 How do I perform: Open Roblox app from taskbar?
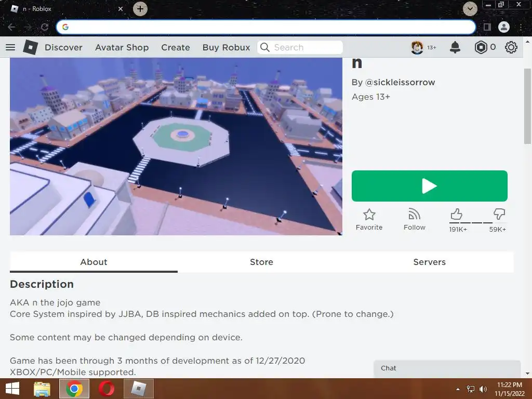pyautogui.click(x=138, y=389)
